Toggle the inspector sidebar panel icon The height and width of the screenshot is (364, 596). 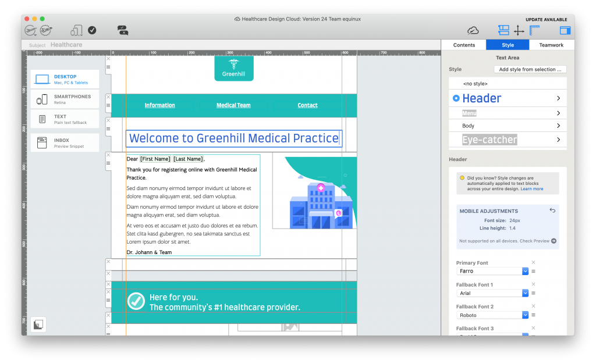click(565, 30)
